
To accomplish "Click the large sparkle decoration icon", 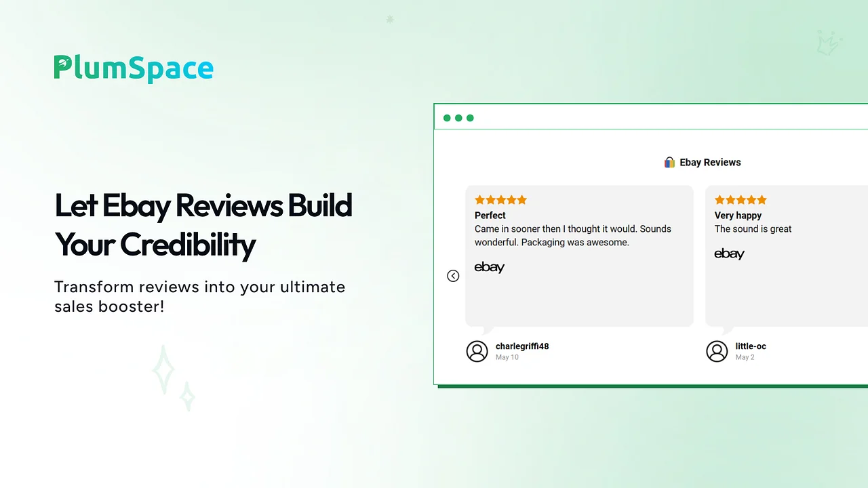I will [163, 369].
